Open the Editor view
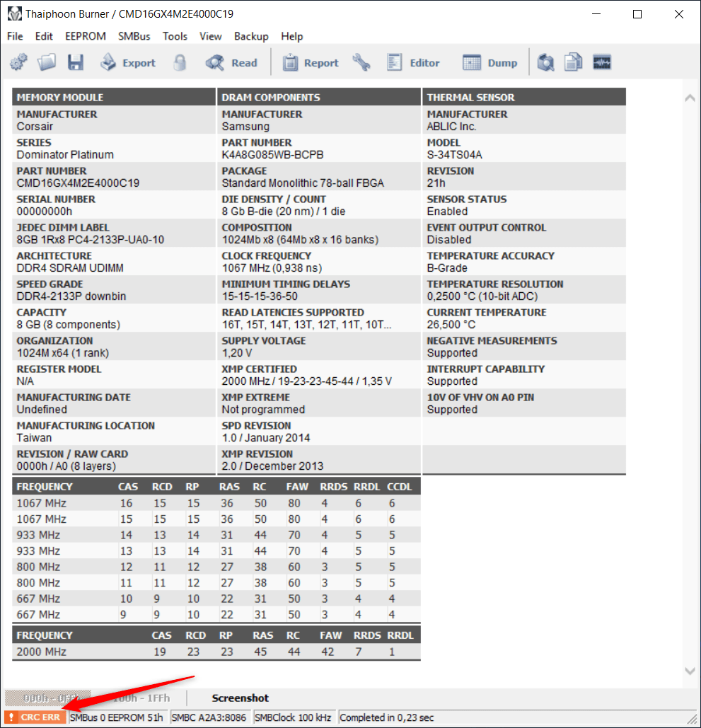This screenshot has height=728, width=701. pos(412,63)
